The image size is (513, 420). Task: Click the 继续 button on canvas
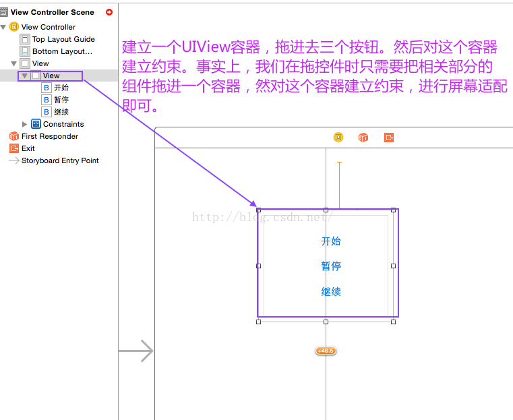click(x=331, y=291)
